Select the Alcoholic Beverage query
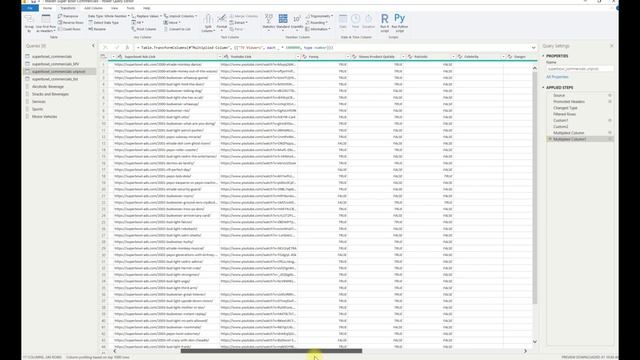Screen dimensions: 640x360 click(48, 87)
